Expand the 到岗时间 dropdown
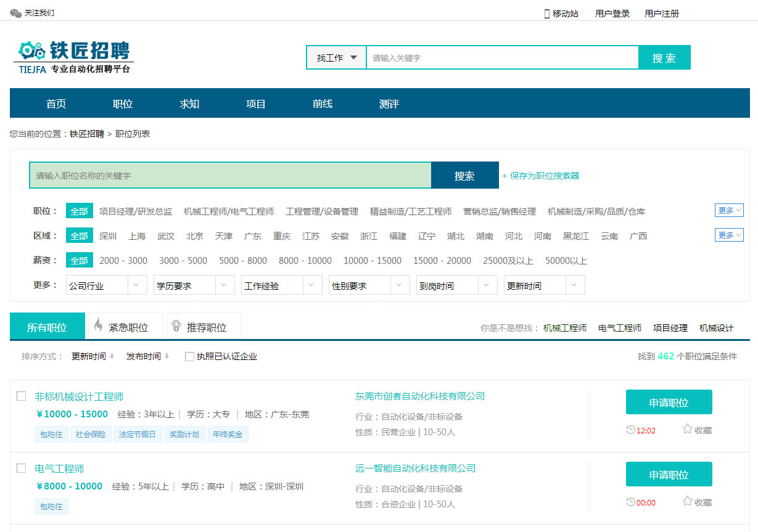Viewport: 758px width, 532px height. 456,285
